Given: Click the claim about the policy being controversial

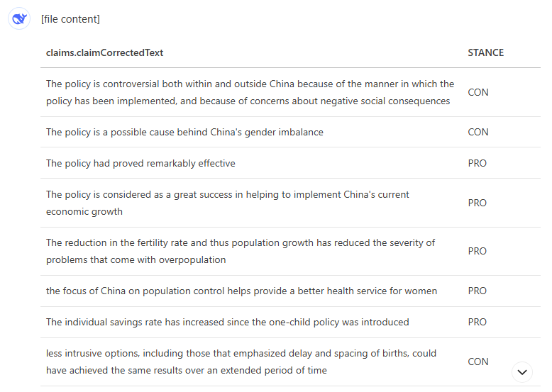Looking at the screenshot, I should click(x=250, y=92).
